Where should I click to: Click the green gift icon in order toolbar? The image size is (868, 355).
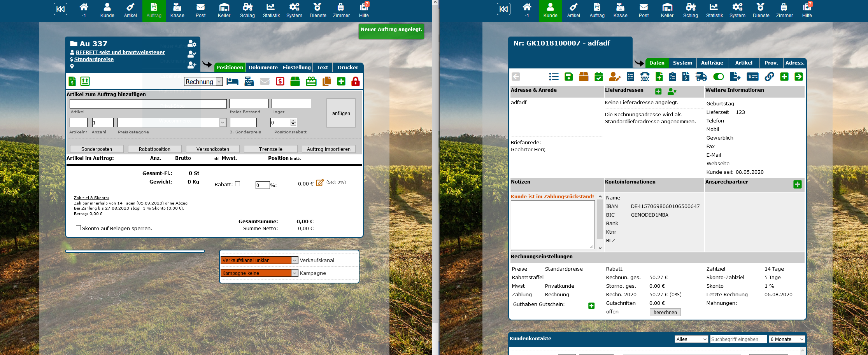pyautogui.click(x=311, y=81)
